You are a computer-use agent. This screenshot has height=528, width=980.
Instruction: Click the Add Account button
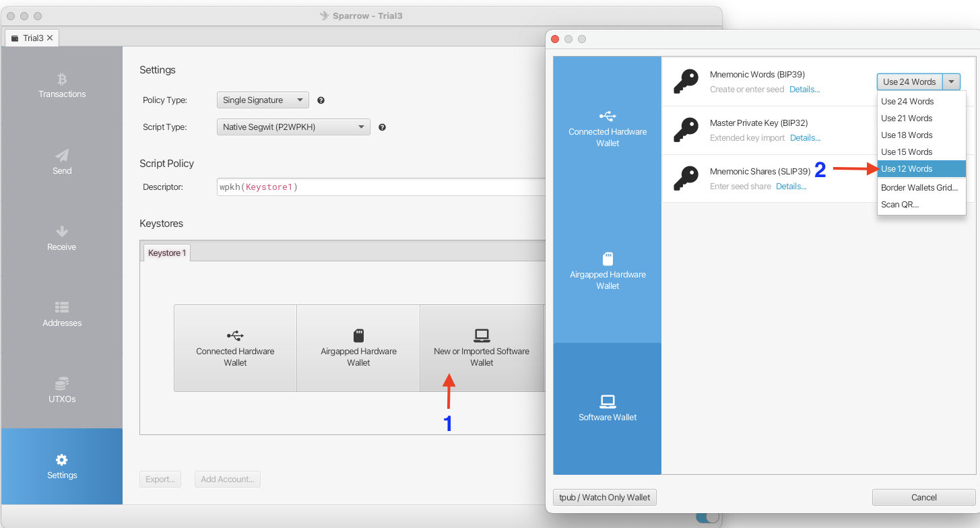point(228,479)
